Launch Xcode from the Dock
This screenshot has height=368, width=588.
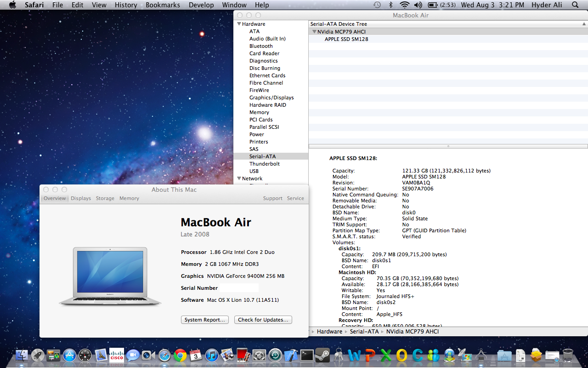tap(291, 355)
